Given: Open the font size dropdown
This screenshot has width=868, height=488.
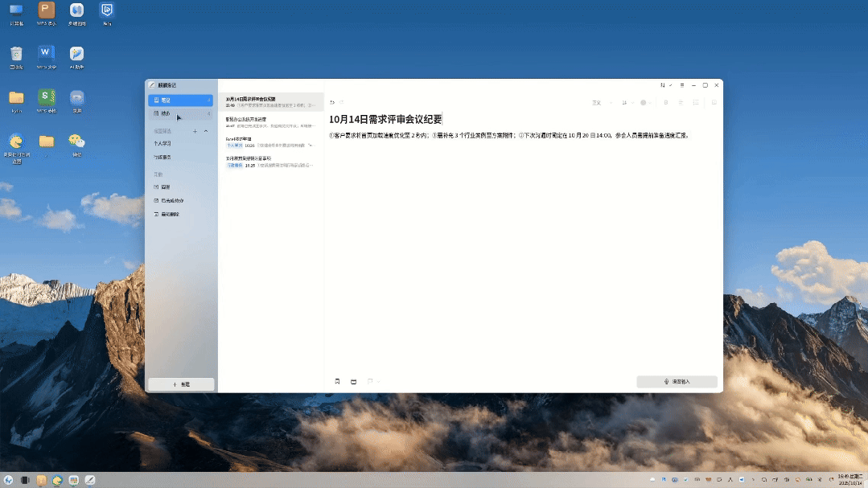Looking at the screenshot, I should pyautogui.click(x=627, y=102).
